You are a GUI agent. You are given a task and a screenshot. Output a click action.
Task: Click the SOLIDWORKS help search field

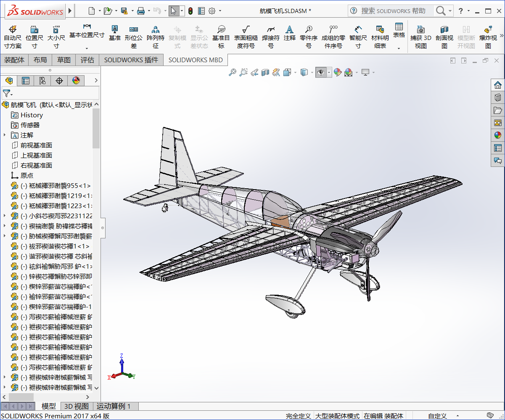397,11
